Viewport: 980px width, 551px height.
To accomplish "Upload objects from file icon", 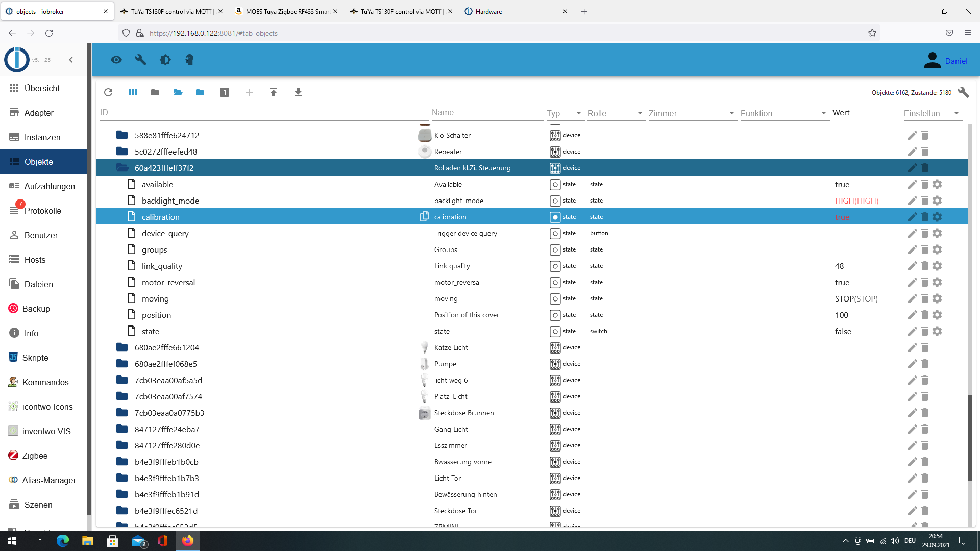I will pos(274,92).
